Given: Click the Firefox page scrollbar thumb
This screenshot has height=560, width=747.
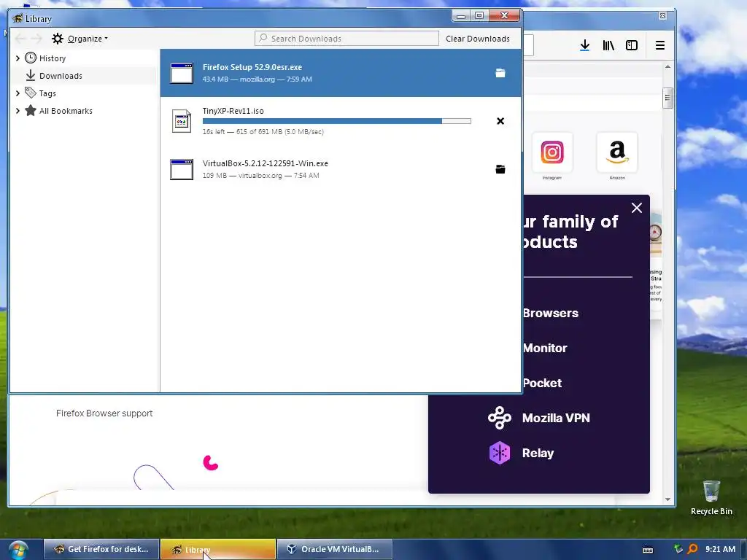Looking at the screenshot, I should coord(667,98).
